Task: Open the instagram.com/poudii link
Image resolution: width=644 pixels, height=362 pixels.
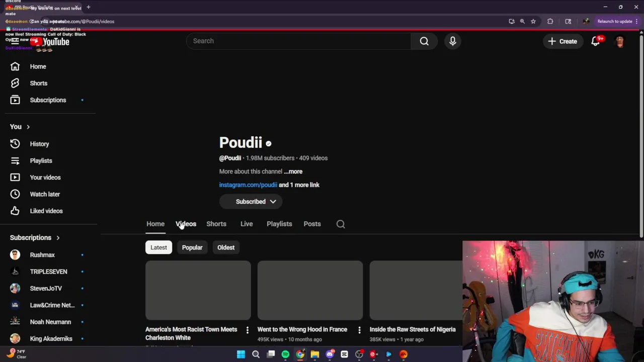Action: coord(248,185)
